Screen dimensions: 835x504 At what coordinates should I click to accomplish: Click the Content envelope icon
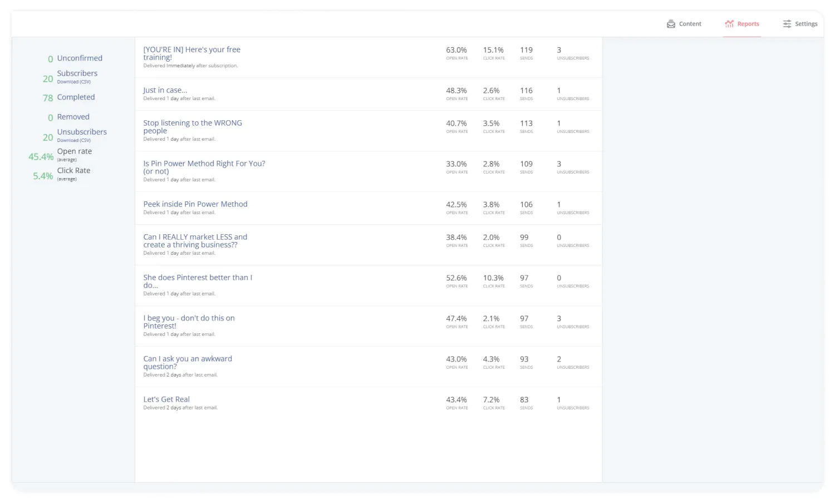point(671,24)
